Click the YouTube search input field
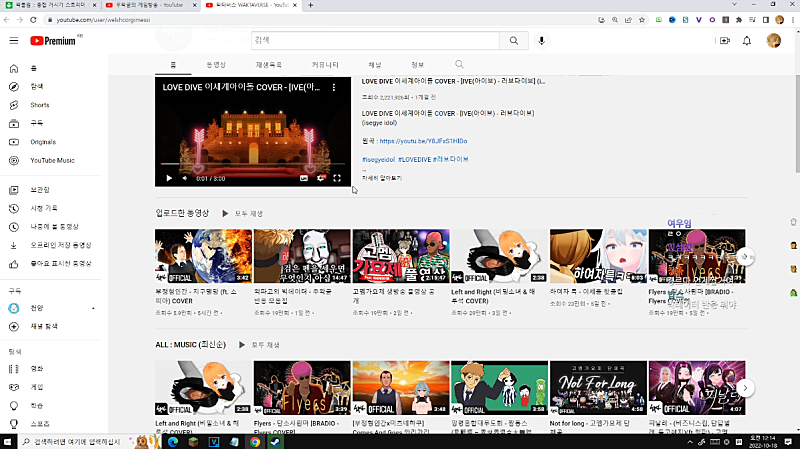800x449 pixels. 376,40
